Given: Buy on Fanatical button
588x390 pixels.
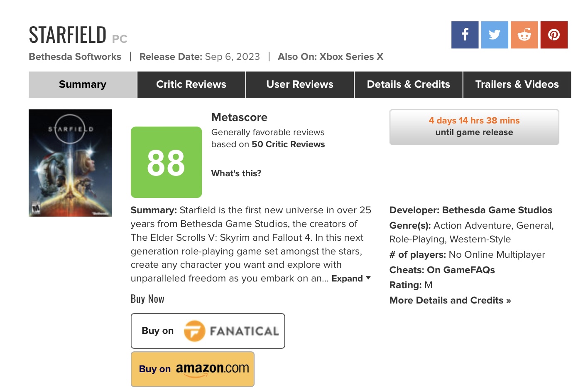Looking at the screenshot, I should pyautogui.click(x=208, y=331).
